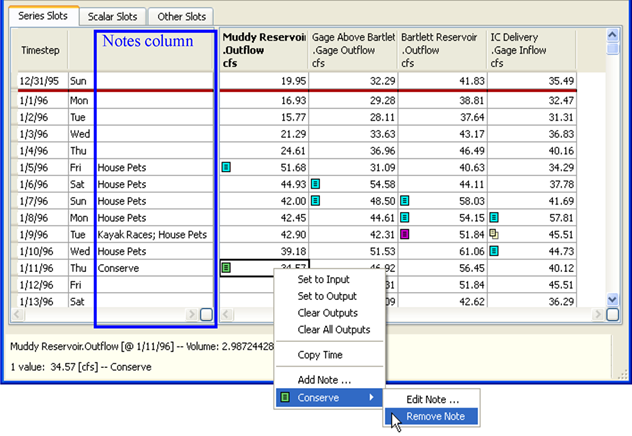This screenshot has width=632, height=436.
Task: Choose Set to Input menu entry
Action: pyautogui.click(x=323, y=280)
